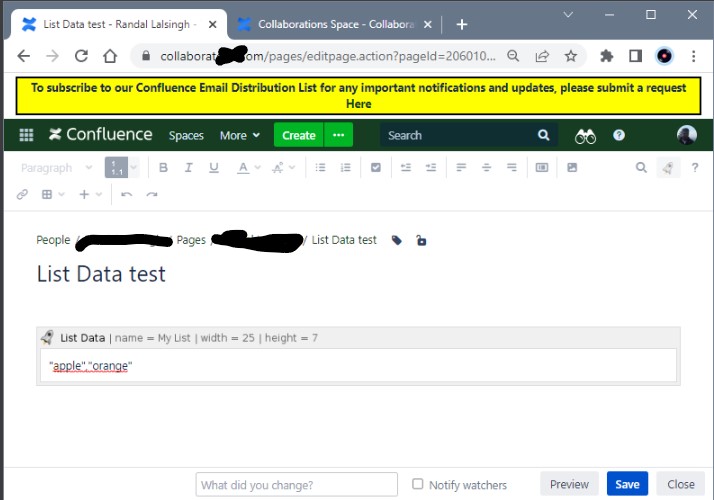This screenshot has width=714, height=500.
Task: Toggle underline formatting
Action: tap(214, 168)
